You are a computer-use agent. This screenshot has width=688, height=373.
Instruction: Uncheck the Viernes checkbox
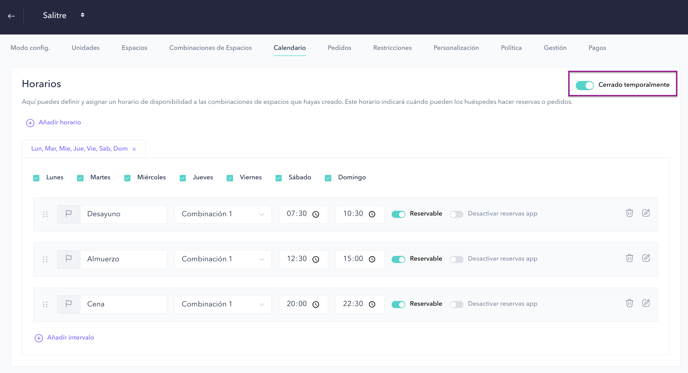229,178
